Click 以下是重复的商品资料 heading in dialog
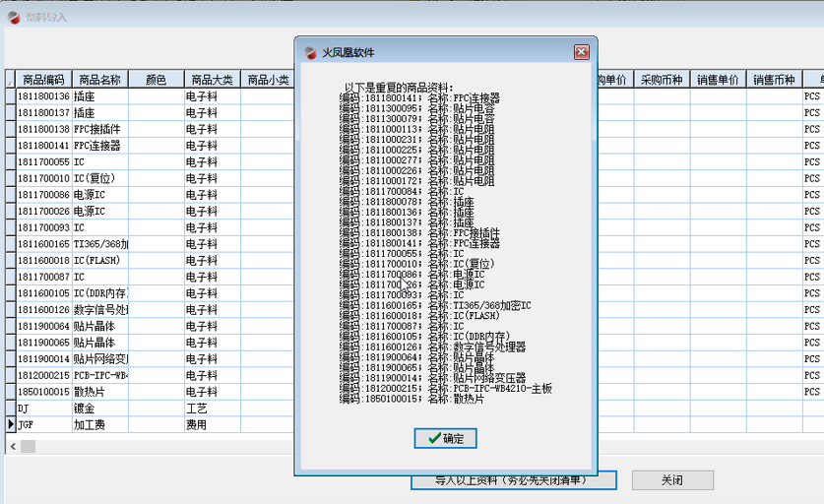This screenshot has width=824, height=504. [399, 88]
